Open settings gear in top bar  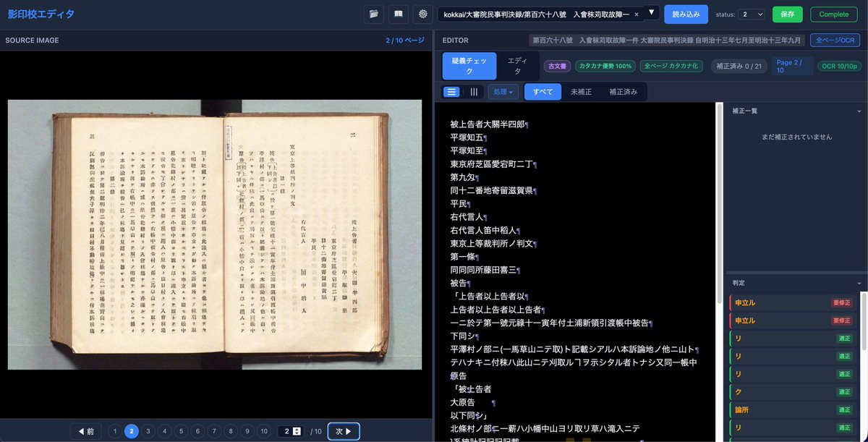[x=423, y=14]
